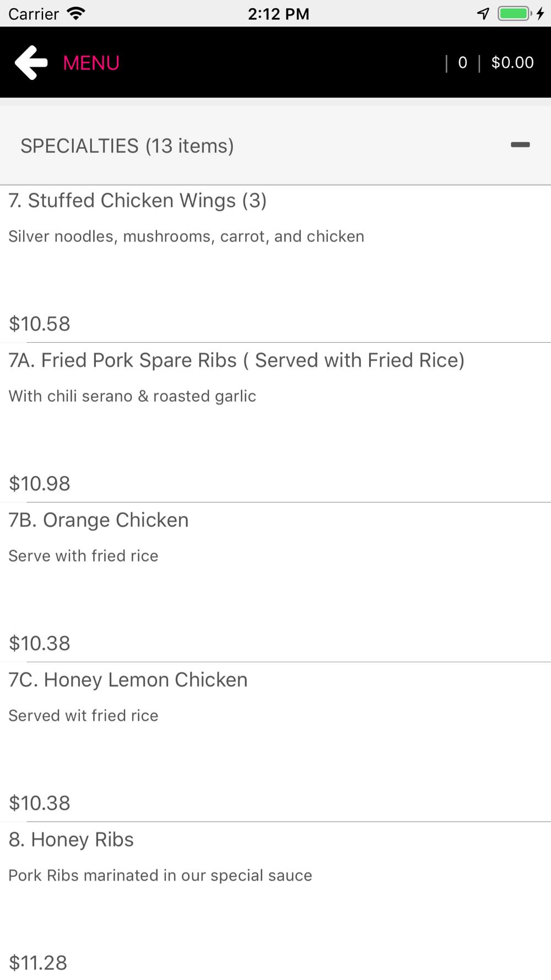
Task: Tap the $11.28 Honey Ribs price
Action: (x=38, y=963)
